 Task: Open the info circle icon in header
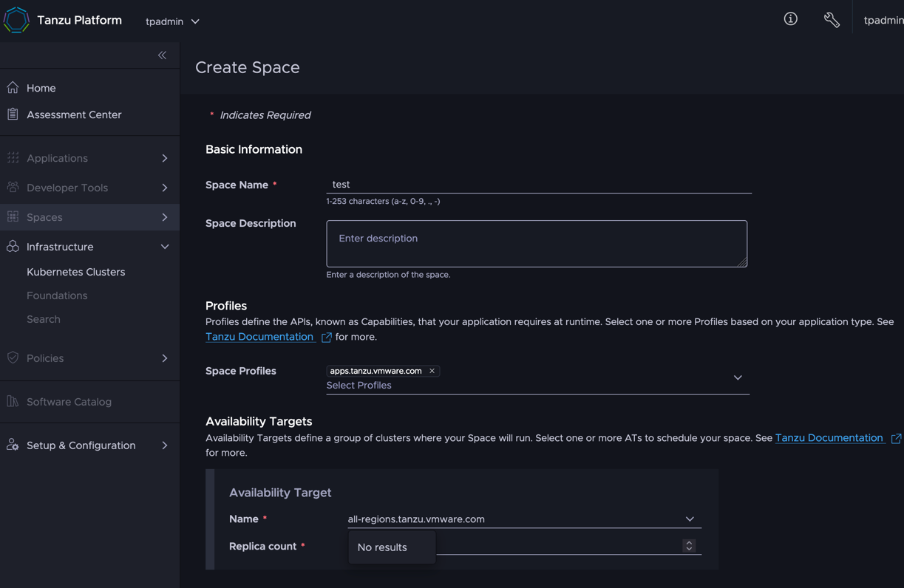point(790,19)
